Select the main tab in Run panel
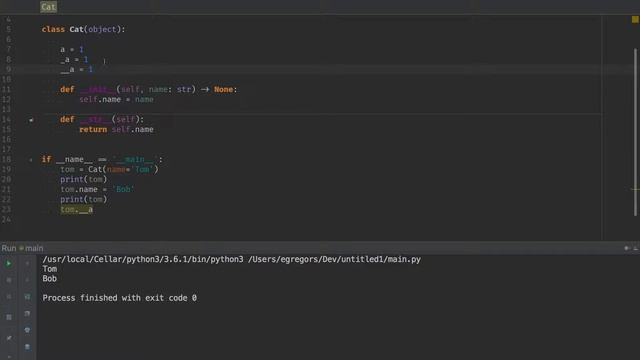Viewport: 640px width, 360px height. 31,248
